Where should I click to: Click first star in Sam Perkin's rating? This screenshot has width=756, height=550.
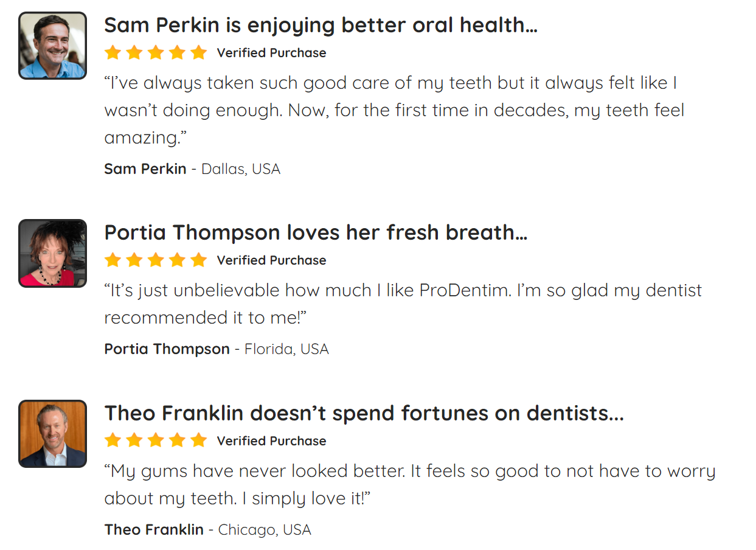tap(113, 52)
